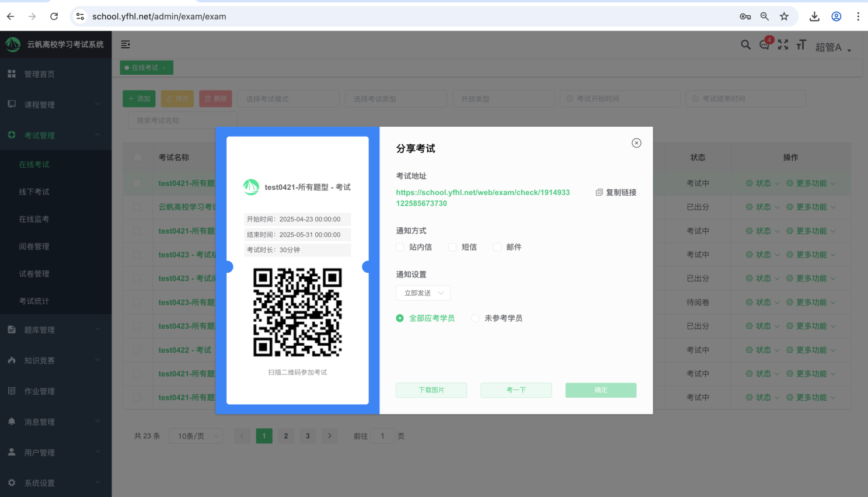Expand the 用户管理 sidebar menu

pyautogui.click(x=55, y=453)
